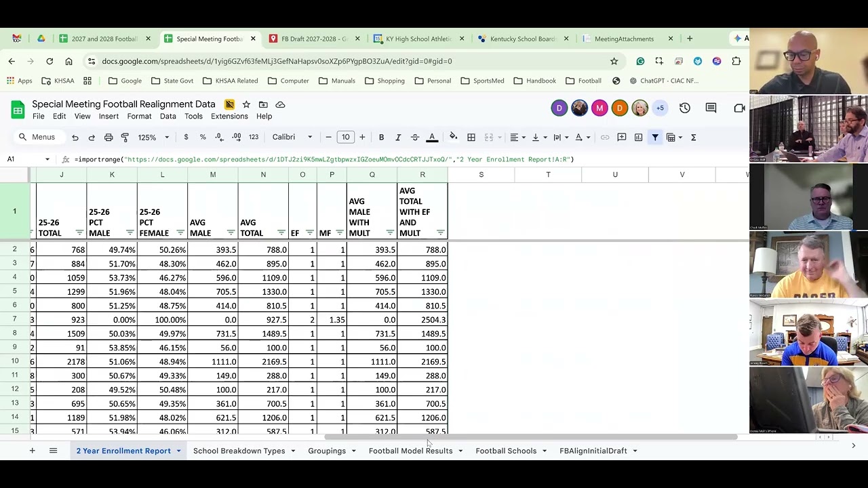Print the spreadsheet using printer icon

click(x=108, y=138)
